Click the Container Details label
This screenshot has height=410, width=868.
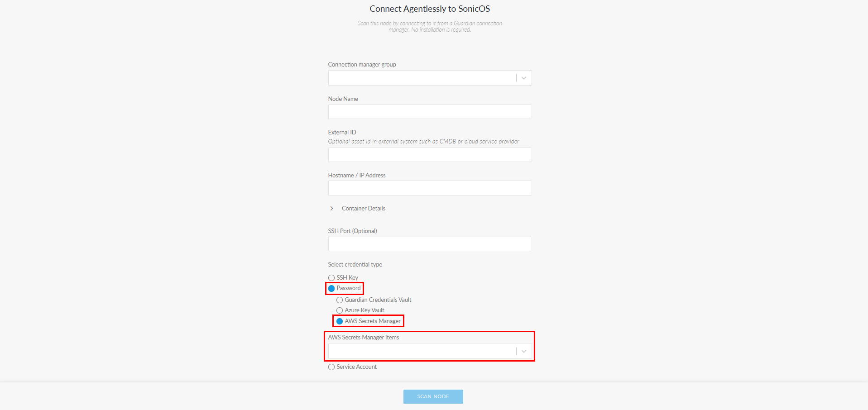363,209
